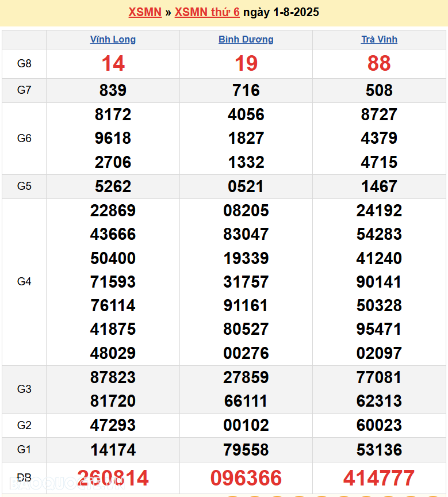Click Vĩnh Long G8 result 14

[x=113, y=64]
